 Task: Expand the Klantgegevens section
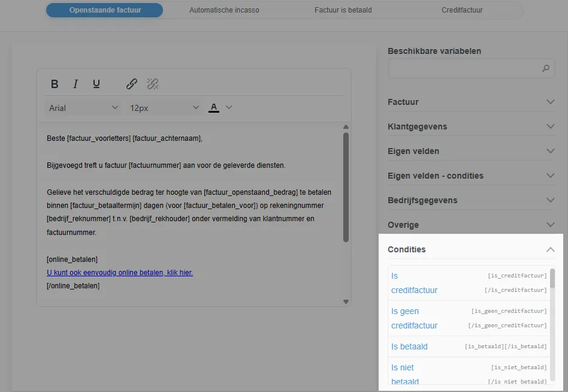[x=471, y=126]
